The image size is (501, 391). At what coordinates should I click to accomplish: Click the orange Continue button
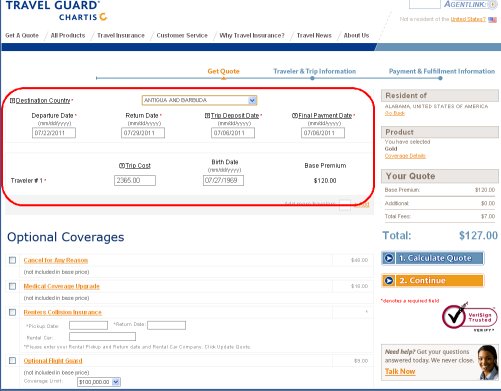pyautogui.click(x=433, y=281)
